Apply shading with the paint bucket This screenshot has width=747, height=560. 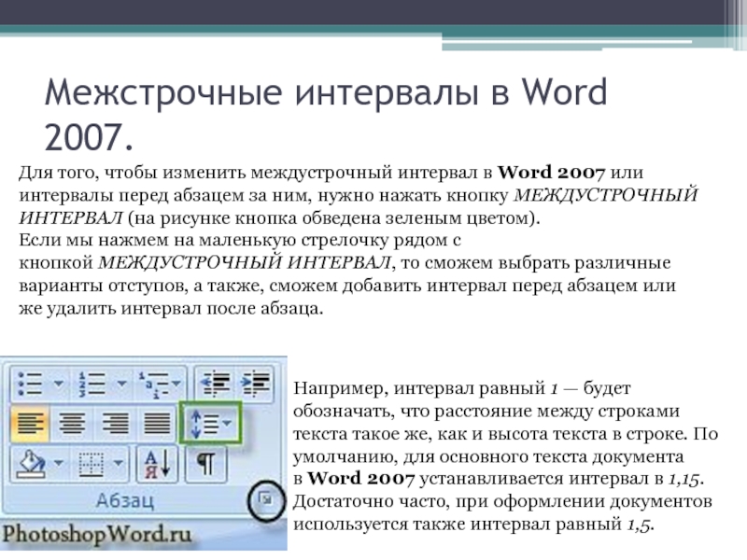click(32, 463)
